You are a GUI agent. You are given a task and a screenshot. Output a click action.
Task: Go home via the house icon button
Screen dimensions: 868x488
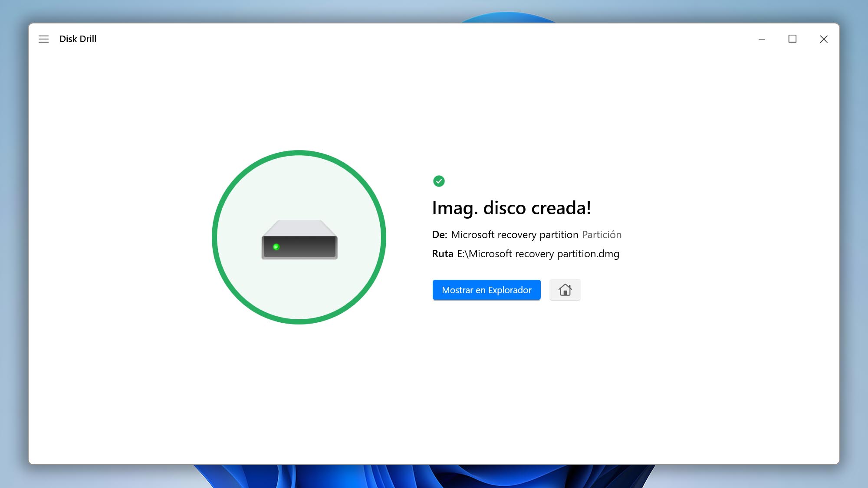(x=565, y=290)
